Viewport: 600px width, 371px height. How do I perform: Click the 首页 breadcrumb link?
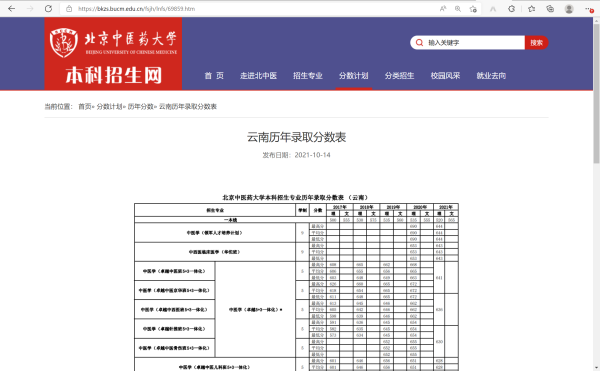[85, 106]
